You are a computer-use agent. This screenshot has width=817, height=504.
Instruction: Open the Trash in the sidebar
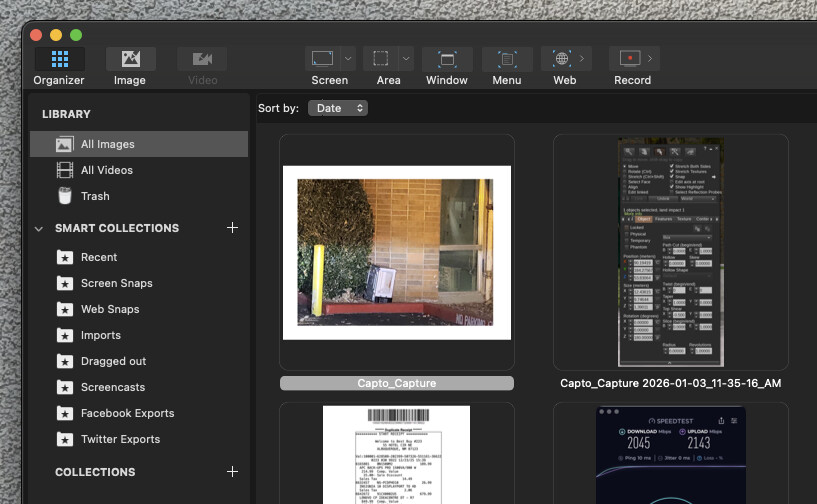click(x=95, y=196)
